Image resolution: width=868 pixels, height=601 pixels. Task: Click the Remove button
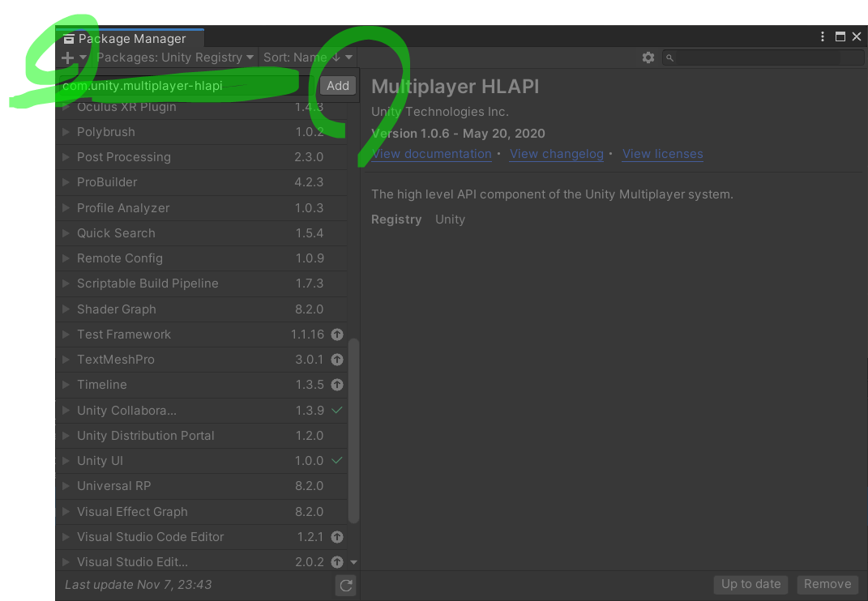827,585
